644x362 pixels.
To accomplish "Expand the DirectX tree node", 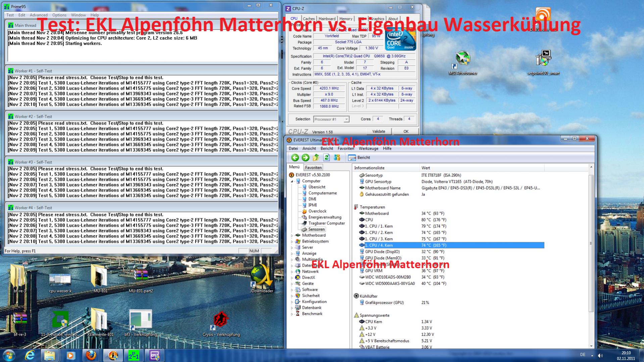I will coord(292,278).
